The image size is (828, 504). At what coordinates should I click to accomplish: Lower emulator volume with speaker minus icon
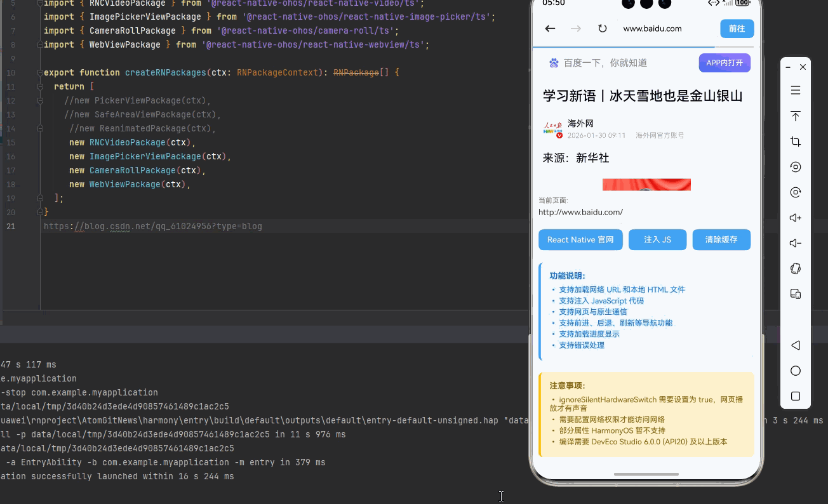tap(795, 243)
